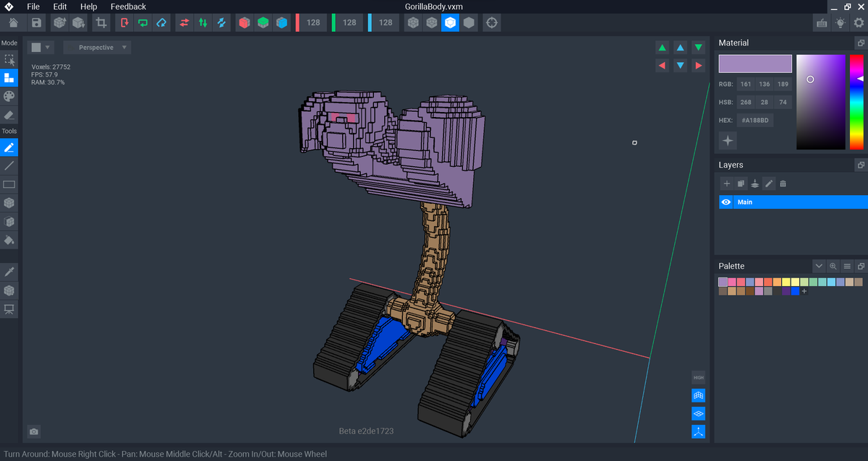Select the rectangle tool
Viewport: 868px width, 461px height.
(x=9, y=185)
